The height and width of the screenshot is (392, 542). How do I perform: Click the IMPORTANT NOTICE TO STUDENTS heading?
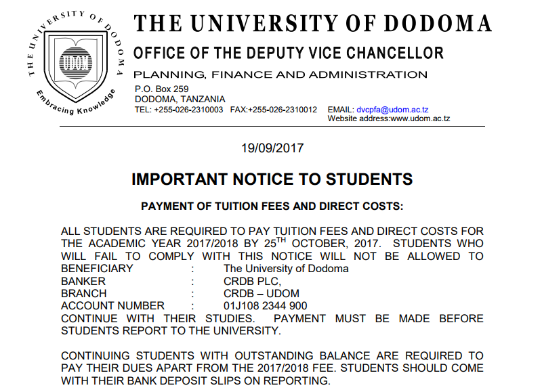point(272,179)
